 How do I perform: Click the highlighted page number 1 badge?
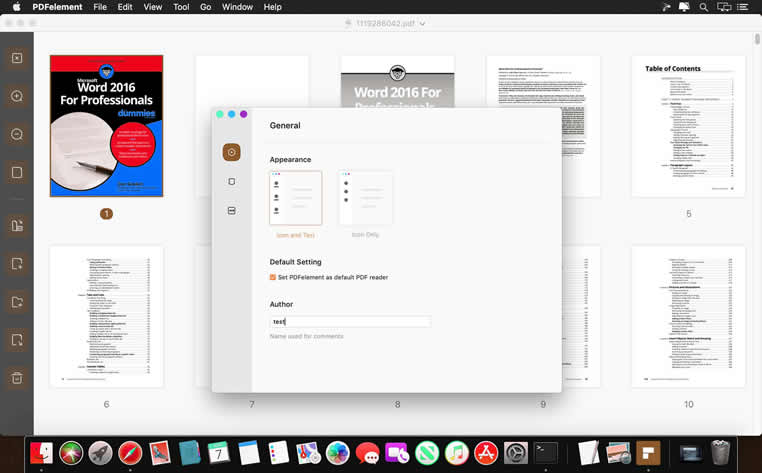pos(106,213)
